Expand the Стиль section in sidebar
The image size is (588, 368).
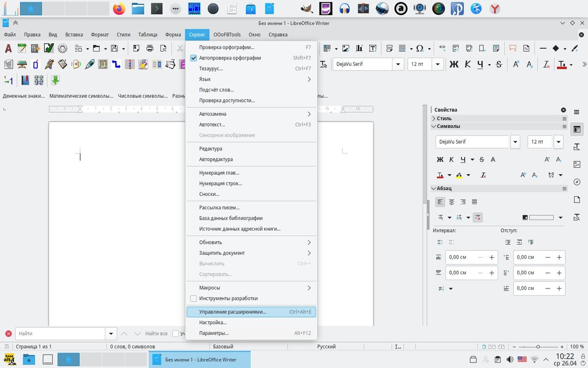434,118
